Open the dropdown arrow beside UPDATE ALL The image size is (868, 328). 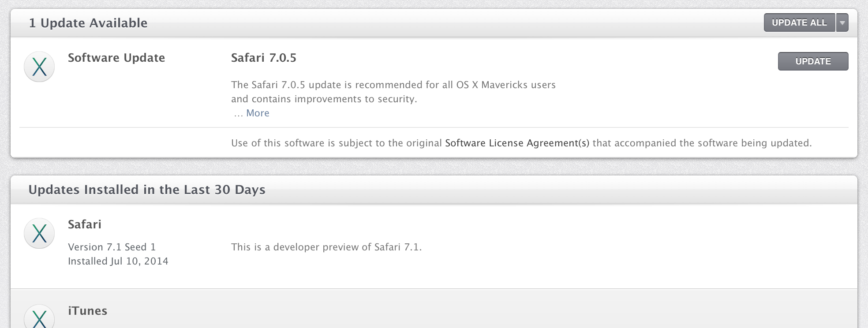point(842,22)
